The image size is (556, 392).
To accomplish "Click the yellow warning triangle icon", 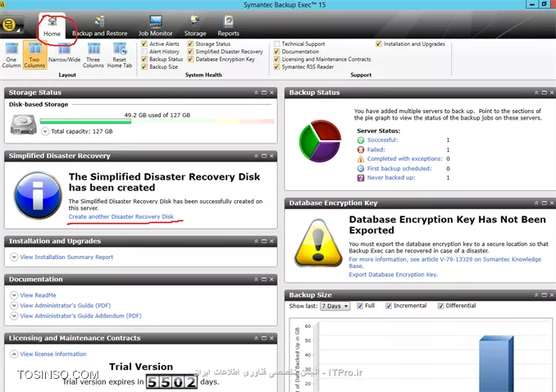I will 318,243.
